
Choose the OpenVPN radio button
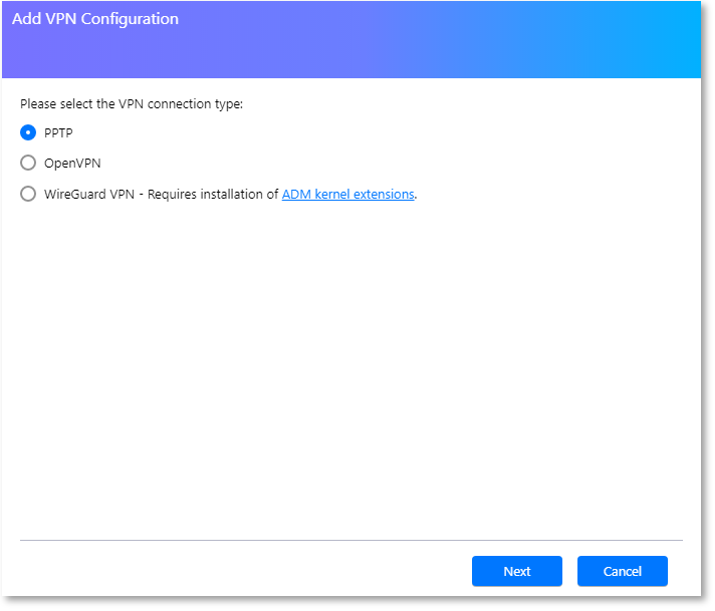28,163
